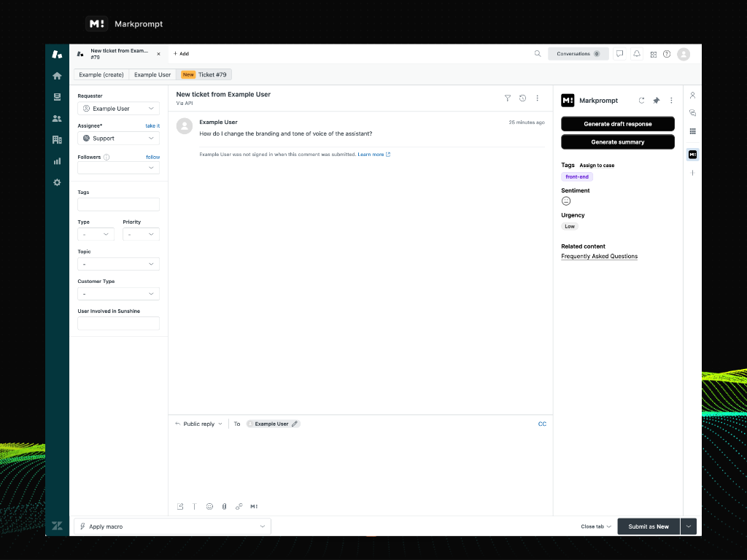Switch the Public reply channel dropdown
The image size is (747, 560).
coord(198,424)
